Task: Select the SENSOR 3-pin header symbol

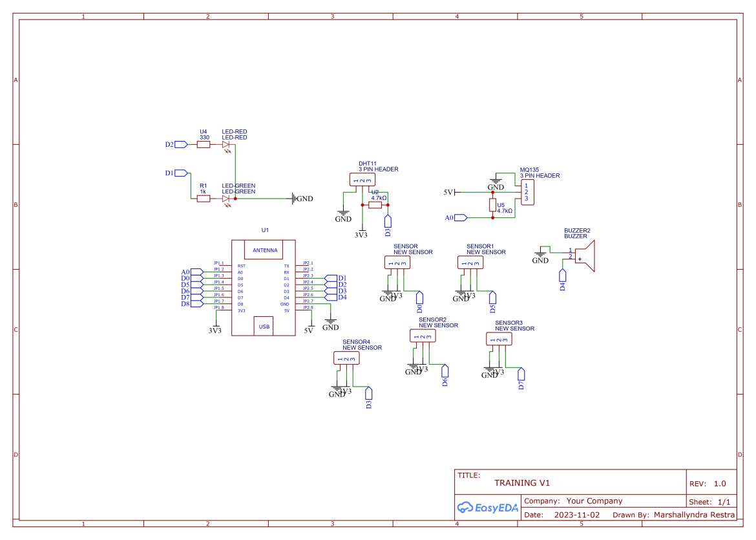Action: [x=397, y=263]
